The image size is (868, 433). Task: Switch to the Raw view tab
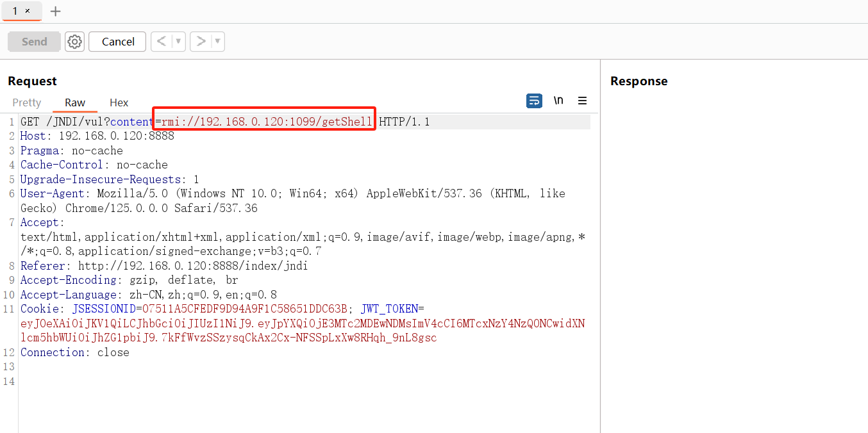[75, 102]
